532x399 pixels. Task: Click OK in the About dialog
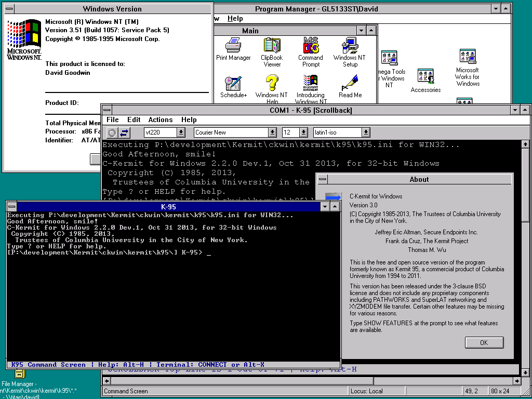click(x=484, y=343)
